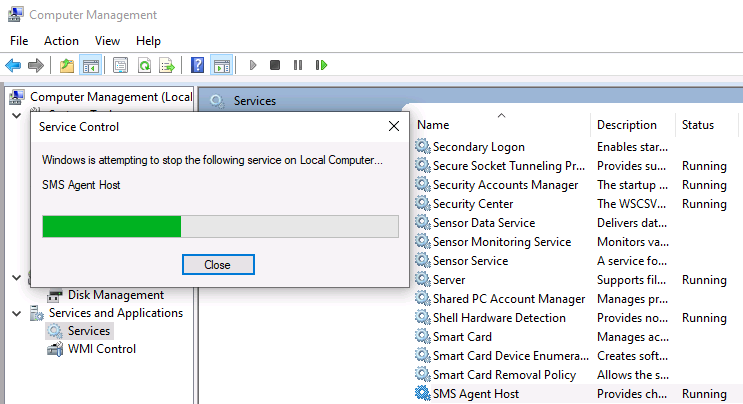
Task: Click the Restart Service green icon
Action: point(321,65)
